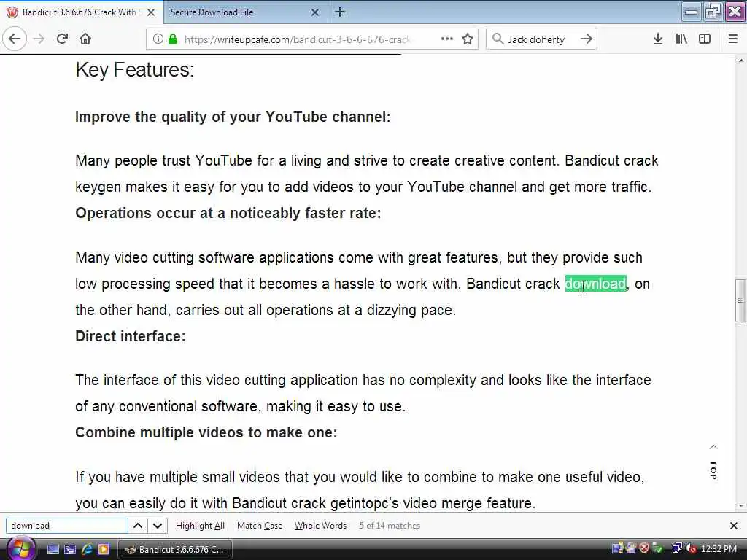Screen dimensions: 747x560
Task: Toggle the sidebar view
Action: (x=705, y=39)
